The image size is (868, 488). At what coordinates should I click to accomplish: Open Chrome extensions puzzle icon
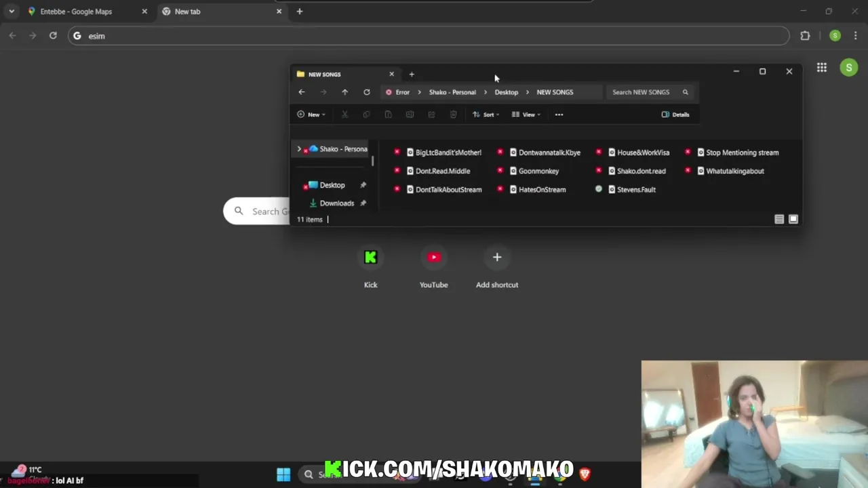coord(805,36)
